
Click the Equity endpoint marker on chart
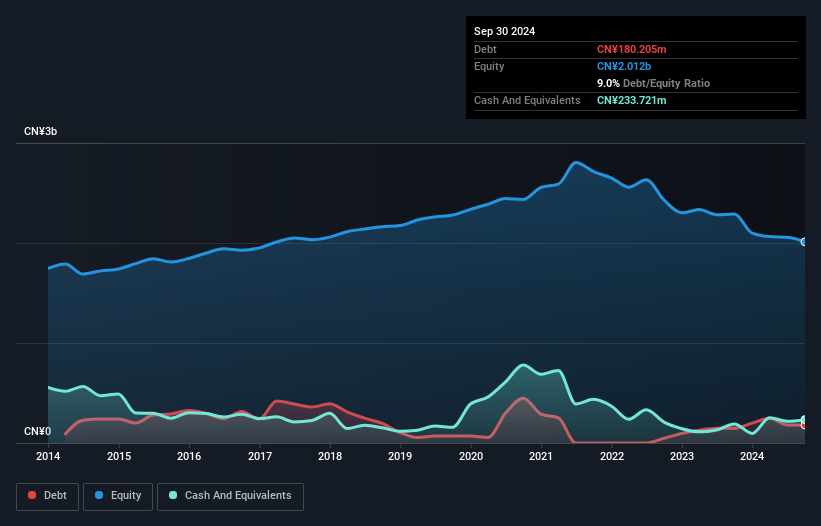[x=804, y=242]
